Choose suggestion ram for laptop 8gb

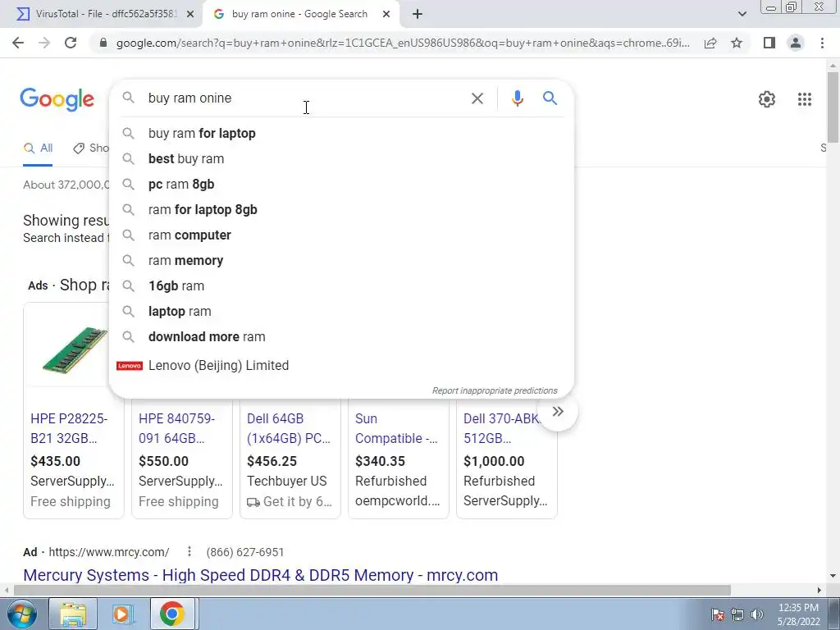(341, 209)
